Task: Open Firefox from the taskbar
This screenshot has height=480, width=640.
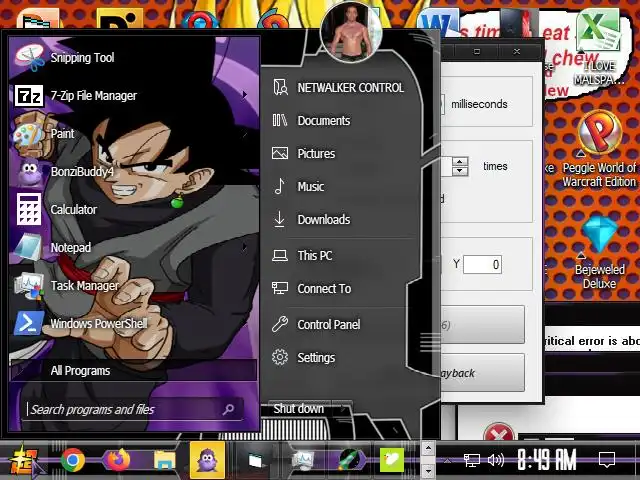Action: pos(119,460)
